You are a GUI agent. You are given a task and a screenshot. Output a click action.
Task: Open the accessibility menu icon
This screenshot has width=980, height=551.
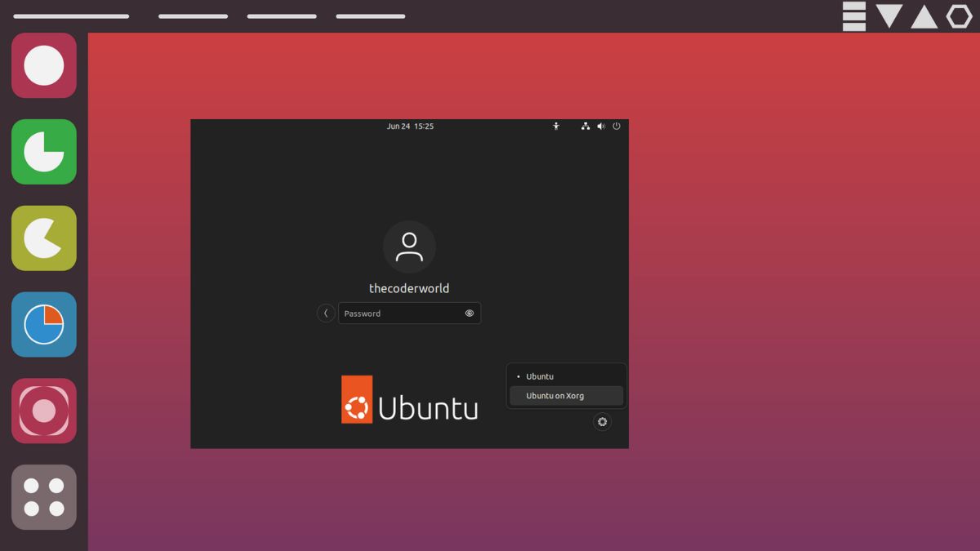[x=555, y=126]
